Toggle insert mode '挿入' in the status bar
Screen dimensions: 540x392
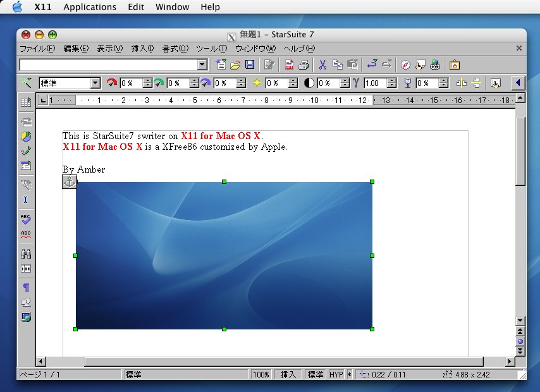pyautogui.click(x=288, y=374)
